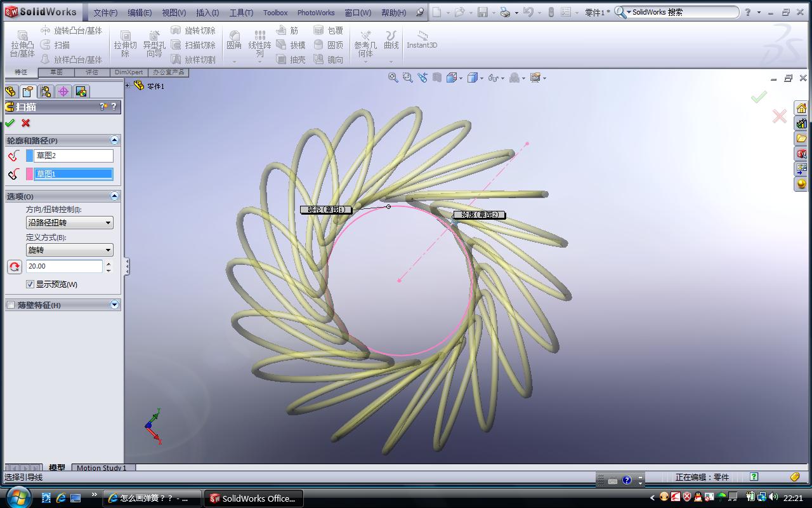Expand the 薄壁特征 section chevron

[x=114, y=305]
